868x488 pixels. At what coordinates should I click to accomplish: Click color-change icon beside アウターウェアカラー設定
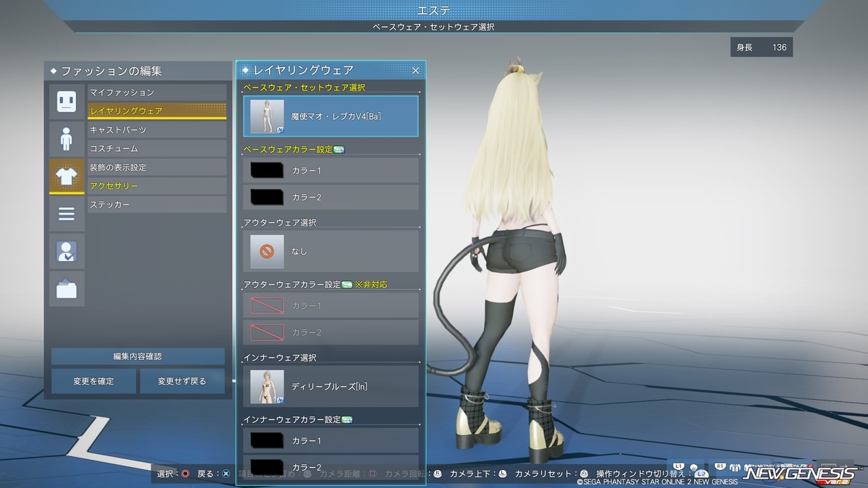pyautogui.click(x=347, y=285)
